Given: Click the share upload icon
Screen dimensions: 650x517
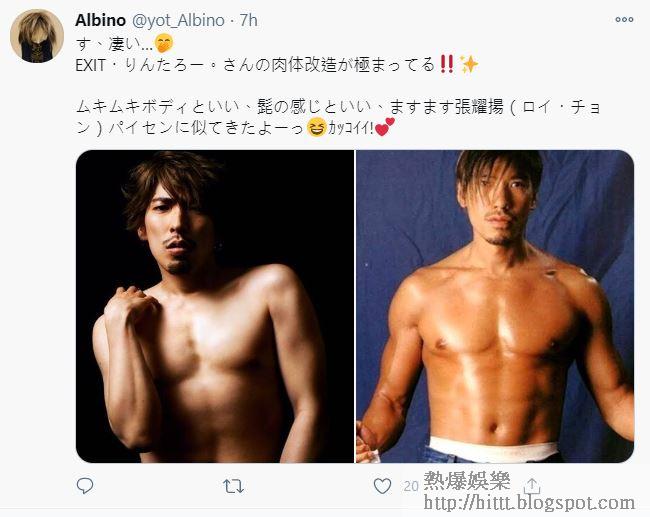Looking at the screenshot, I should pyautogui.click(x=532, y=485).
